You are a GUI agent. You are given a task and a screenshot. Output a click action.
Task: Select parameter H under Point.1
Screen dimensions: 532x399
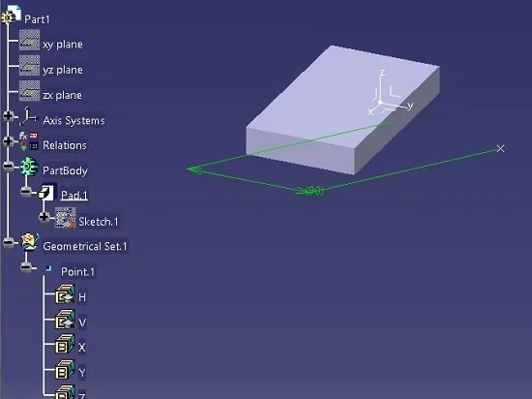82,297
